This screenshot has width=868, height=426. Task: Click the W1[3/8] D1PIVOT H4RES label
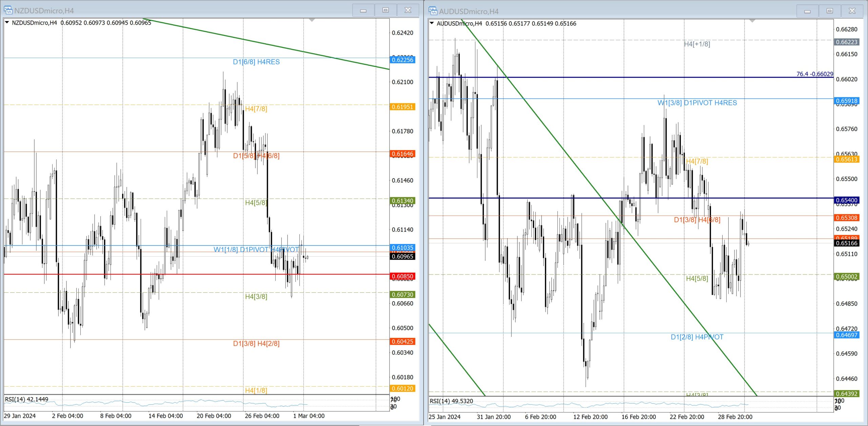point(697,103)
